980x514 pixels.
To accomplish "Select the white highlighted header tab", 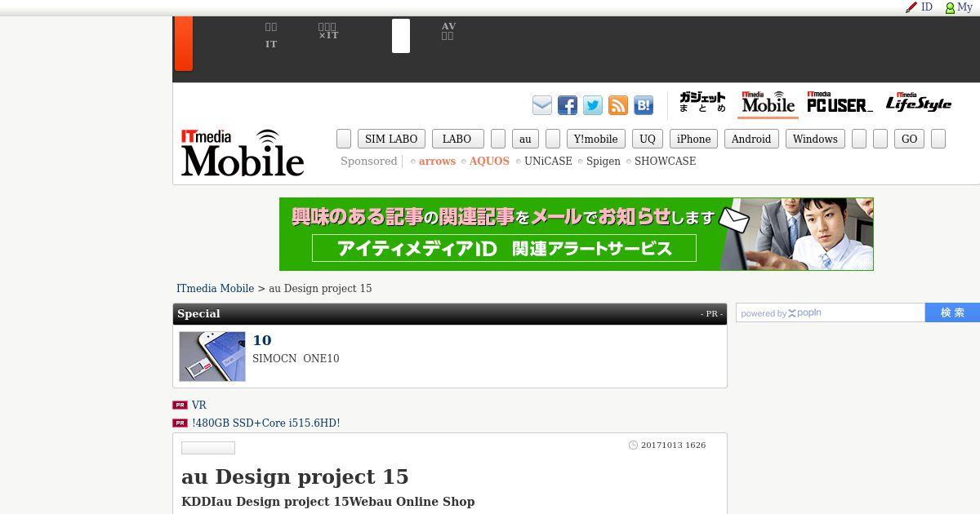I will (x=401, y=36).
